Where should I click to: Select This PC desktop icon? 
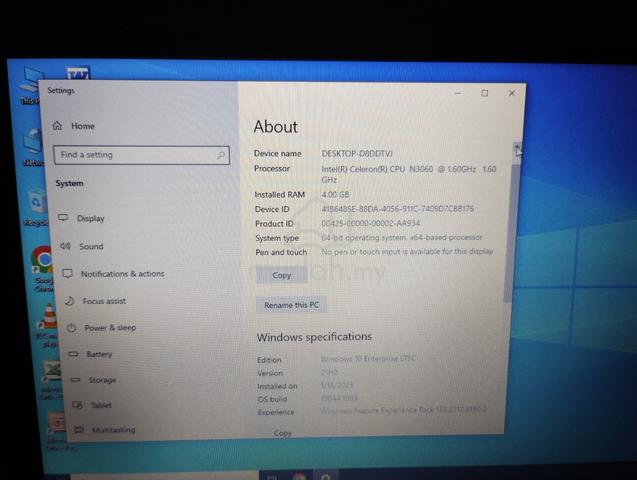[30, 86]
